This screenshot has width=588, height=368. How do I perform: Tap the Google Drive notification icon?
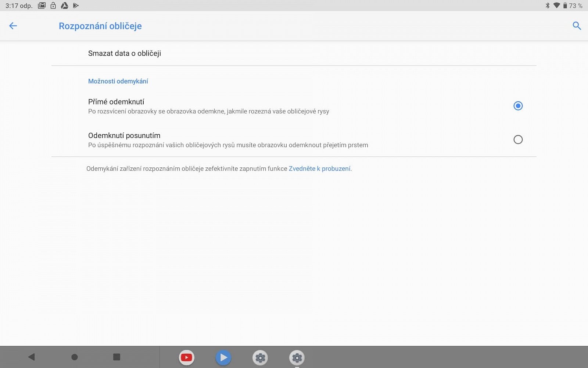pyautogui.click(x=64, y=6)
